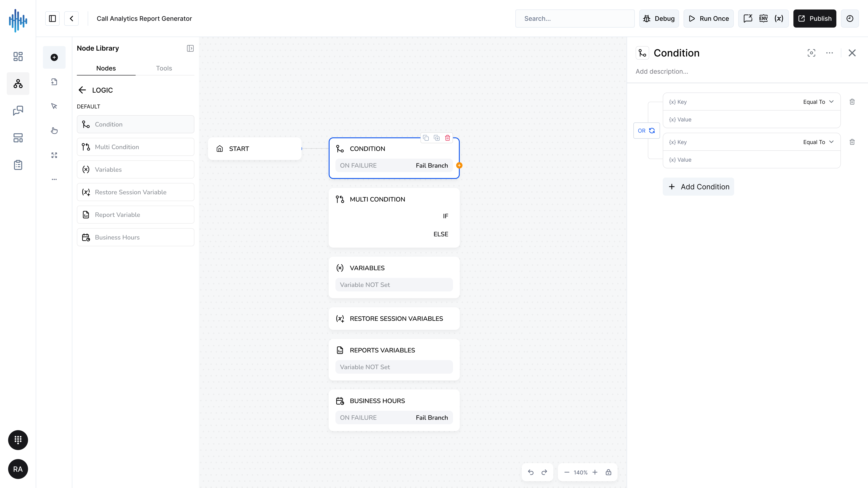This screenshot has width=868, height=488.
Task: Open the layout templates icon in sidebar
Action: [x=18, y=138]
